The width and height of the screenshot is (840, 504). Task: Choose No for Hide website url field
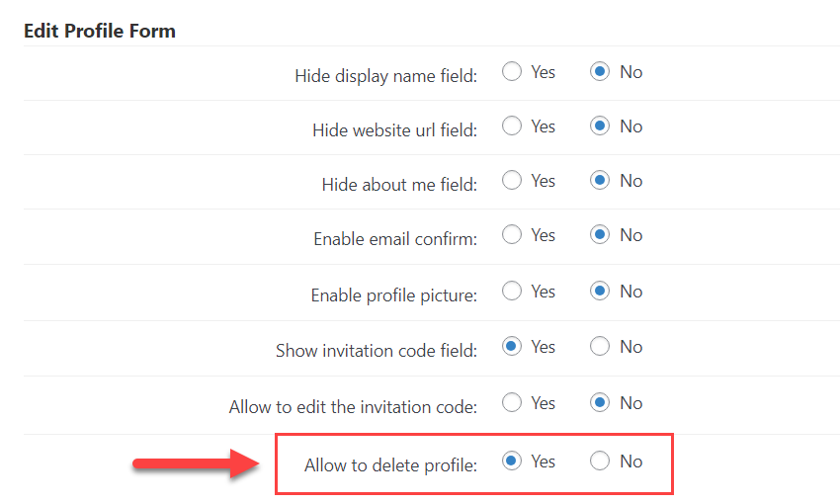tap(600, 126)
